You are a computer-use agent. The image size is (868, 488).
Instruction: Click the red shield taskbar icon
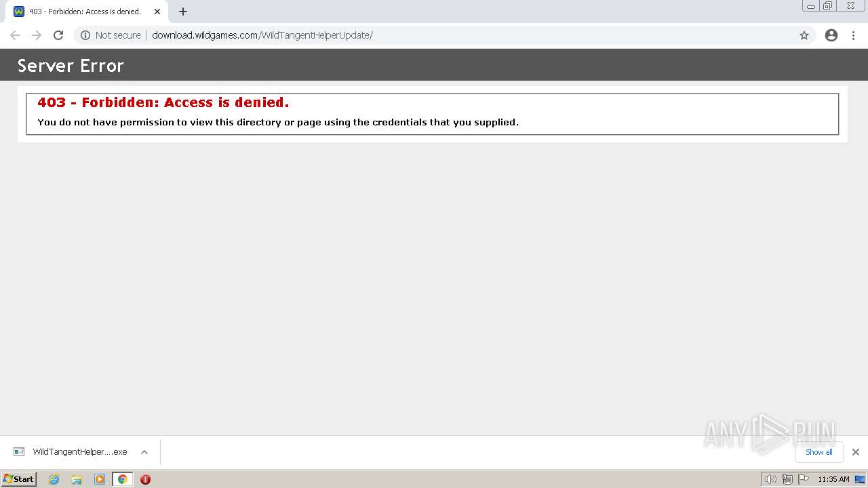(145, 479)
